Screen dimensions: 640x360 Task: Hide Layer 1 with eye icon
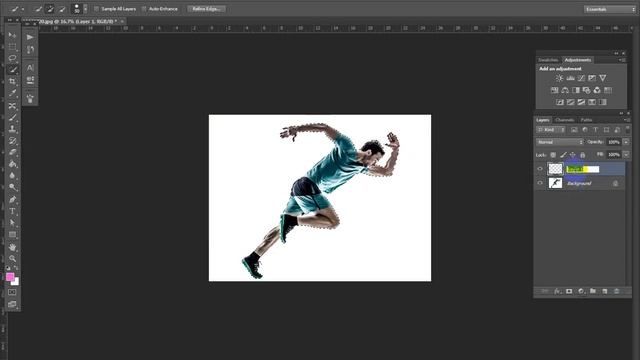click(x=540, y=169)
